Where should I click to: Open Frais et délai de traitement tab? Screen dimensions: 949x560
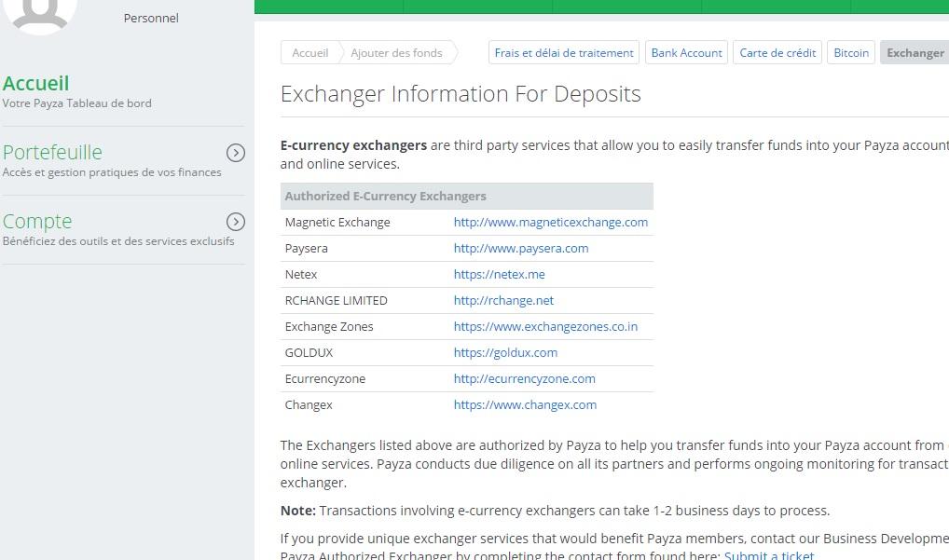tap(564, 52)
